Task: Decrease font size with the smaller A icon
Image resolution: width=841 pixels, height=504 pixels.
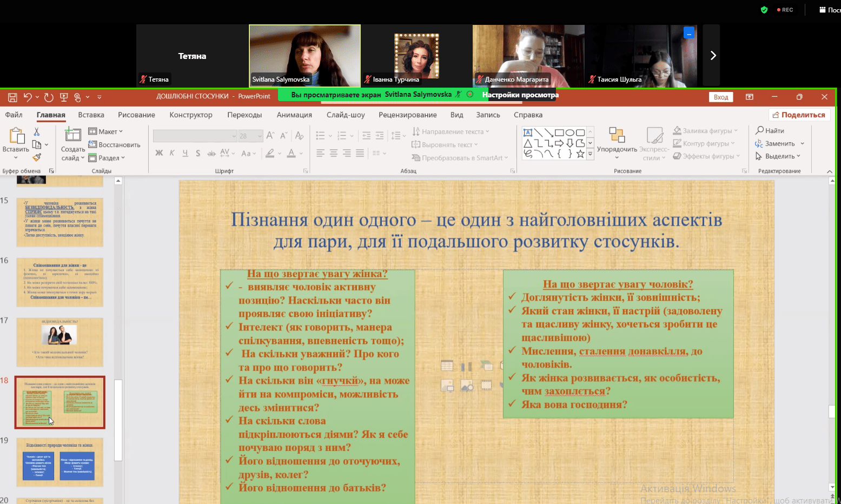Action: point(283,136)
